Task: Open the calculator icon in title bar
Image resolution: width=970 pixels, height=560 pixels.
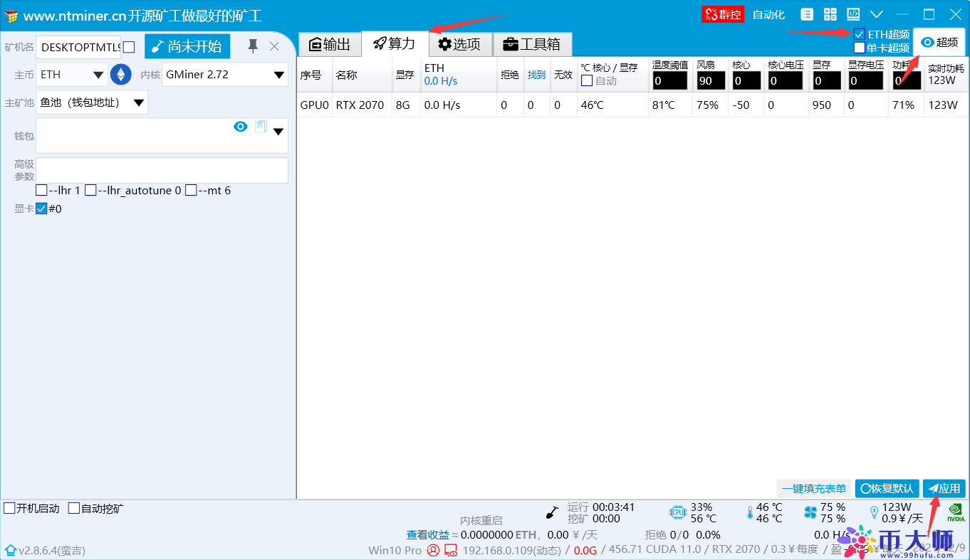Action: 830,14
